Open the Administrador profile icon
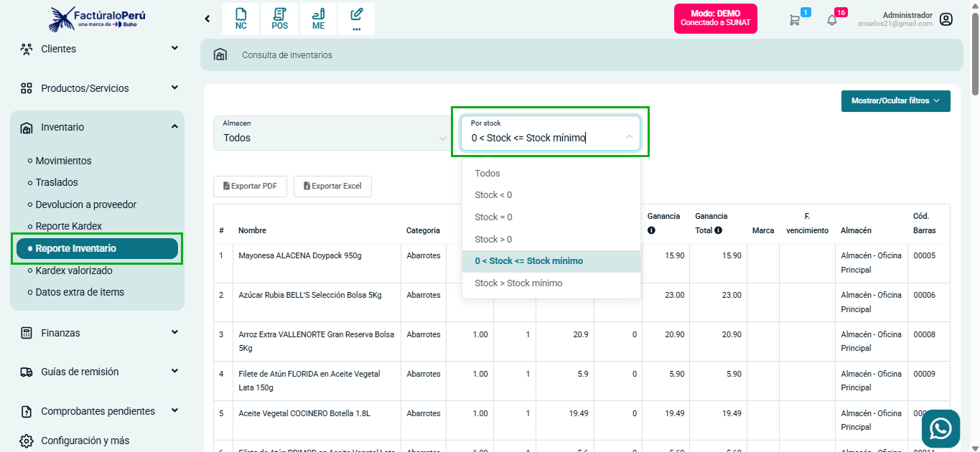980x452 pixels. tap(946, 19)
